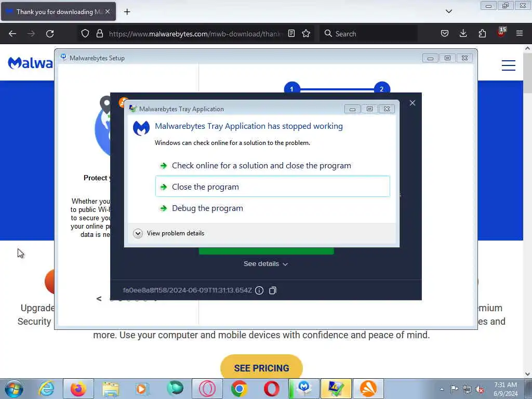
Task: Open muted volume tray icon
Action: click(480, 389)
